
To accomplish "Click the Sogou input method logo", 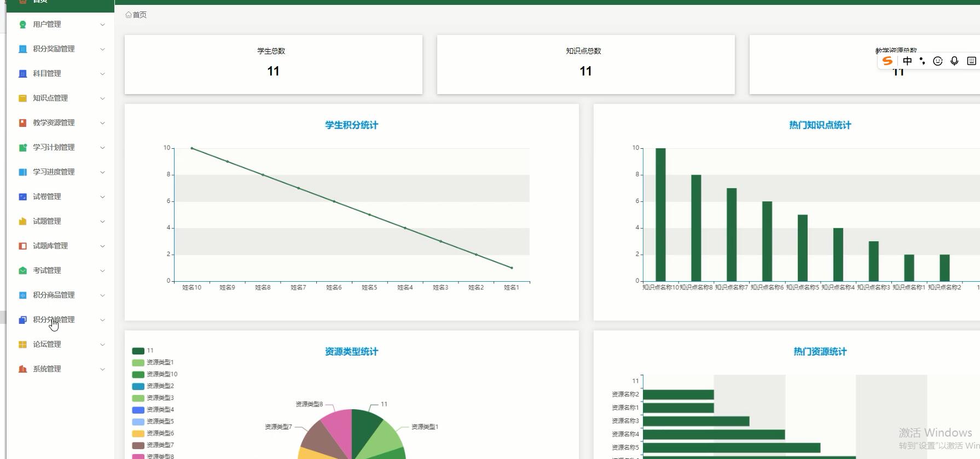I will coord(888,61).
